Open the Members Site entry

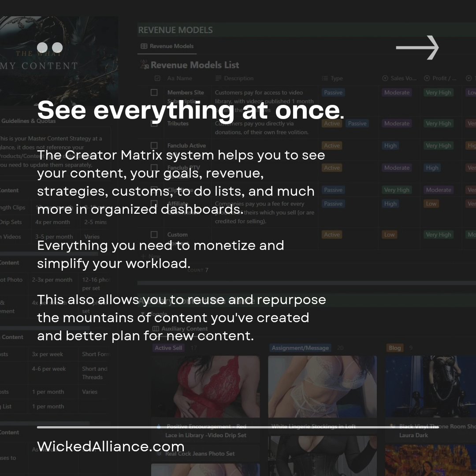click(186, 97)
